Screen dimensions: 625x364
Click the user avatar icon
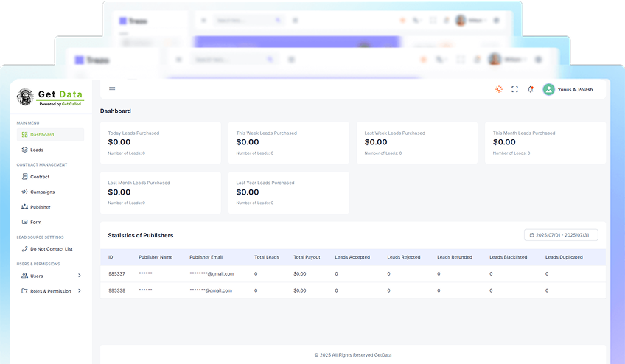pos(548,89)
